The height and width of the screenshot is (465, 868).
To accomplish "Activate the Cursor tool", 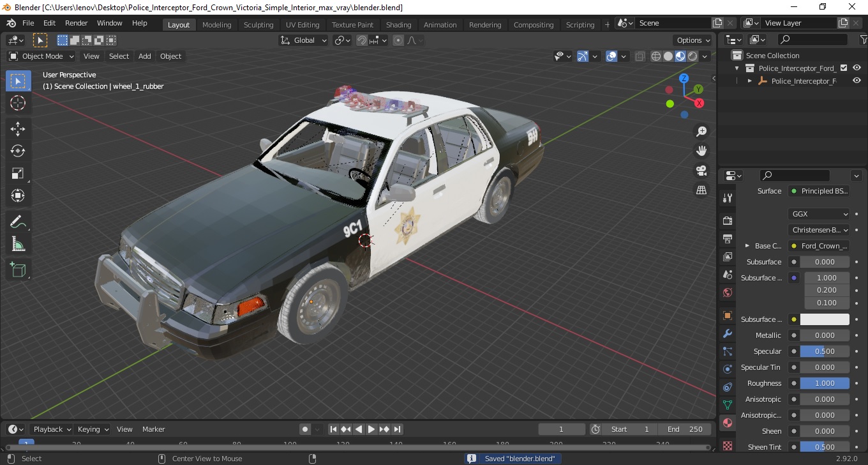I will [x=18, y=103].
